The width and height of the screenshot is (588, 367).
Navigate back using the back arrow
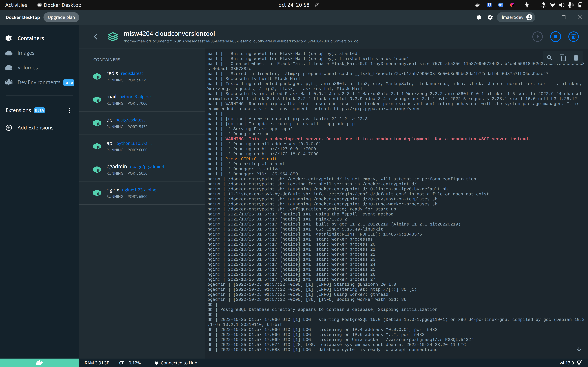click(x=95, y=37)
